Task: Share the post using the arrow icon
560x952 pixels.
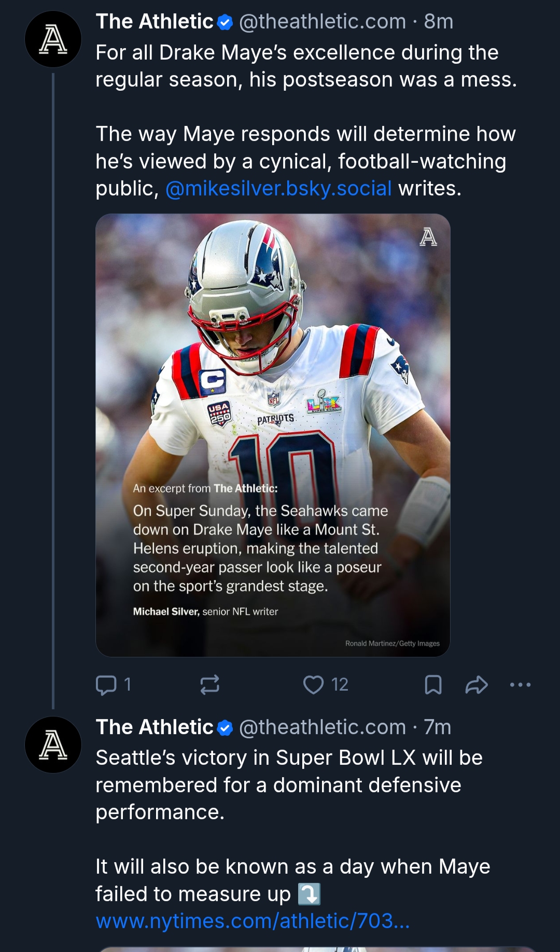Action: tap(477, 685)
